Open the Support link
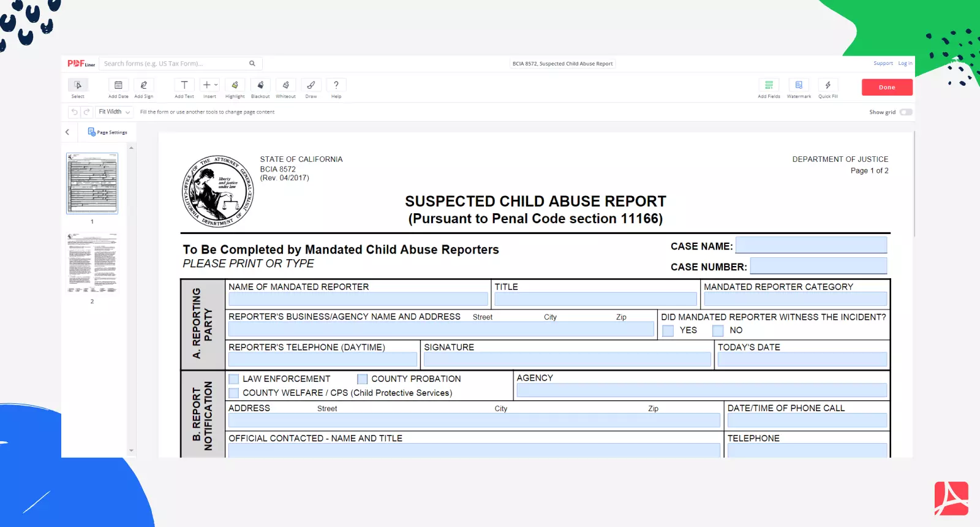Image resolution: width=980 pixels, height=527 pixels. pyautogui.click(x=883, y=63)
